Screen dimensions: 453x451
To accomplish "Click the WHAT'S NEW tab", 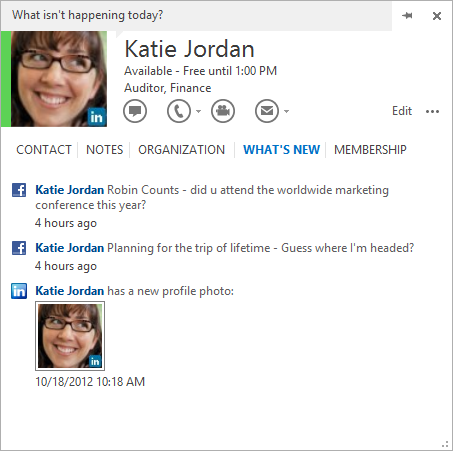I will pos(281,150).
